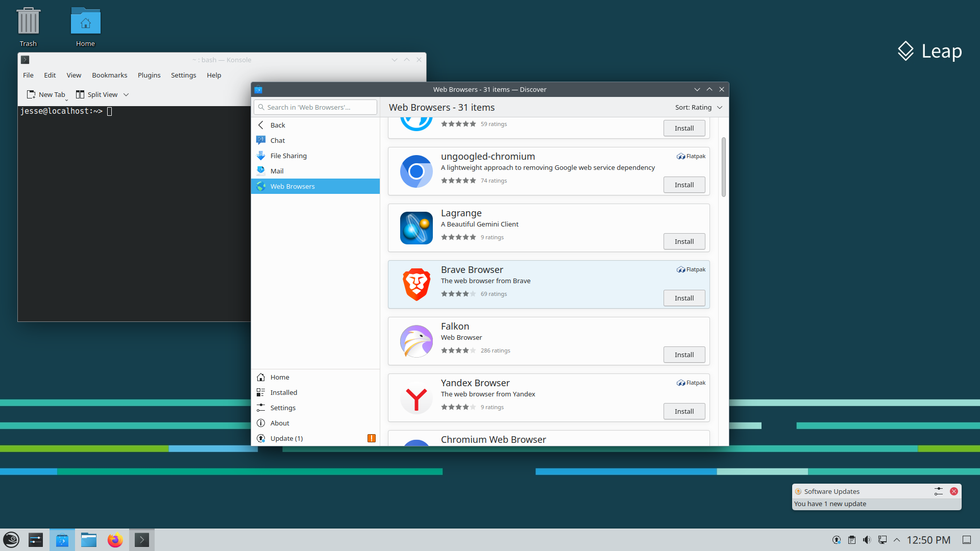Screen dimensions: 980x551
Task: Open the file manager from taskbar
Action: click(x=89, y=540)
